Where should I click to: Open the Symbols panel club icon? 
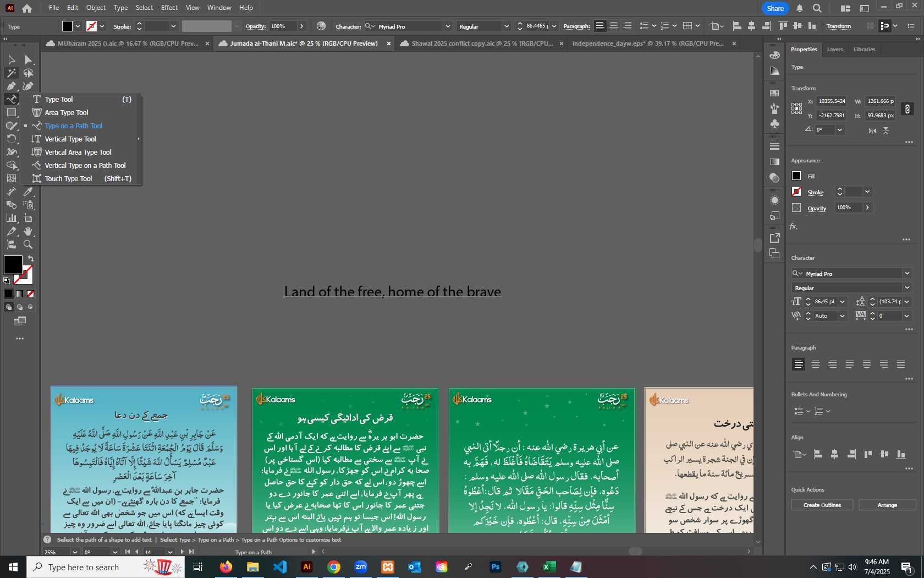click(774, 124)
